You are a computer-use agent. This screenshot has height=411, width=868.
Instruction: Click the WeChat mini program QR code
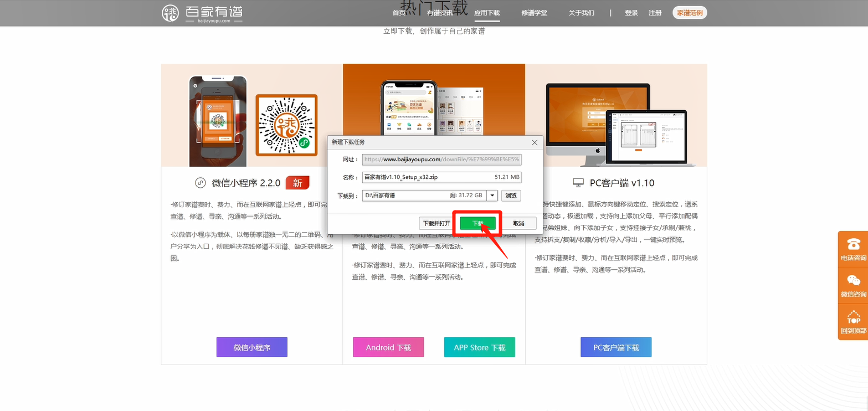[x=286, y=125]
